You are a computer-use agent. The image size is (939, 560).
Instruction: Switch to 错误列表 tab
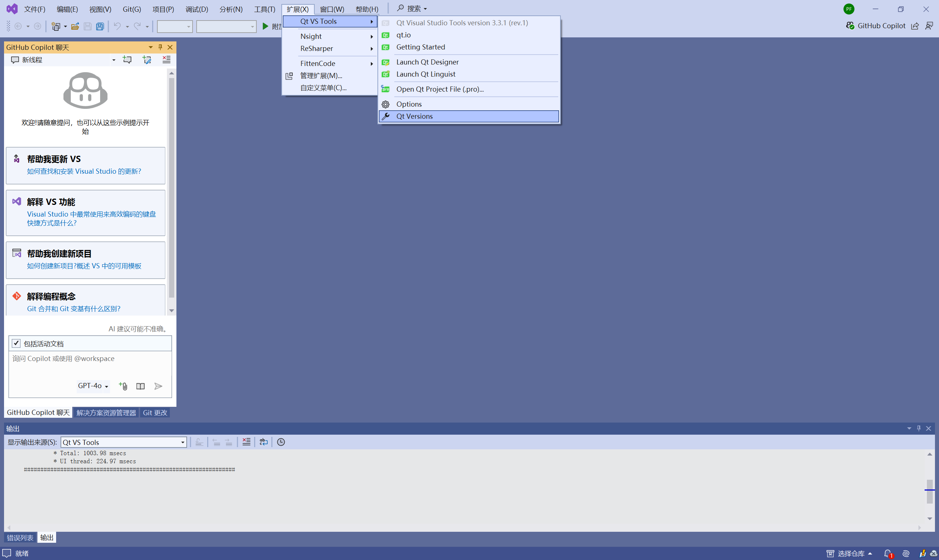tap(20, 537)
